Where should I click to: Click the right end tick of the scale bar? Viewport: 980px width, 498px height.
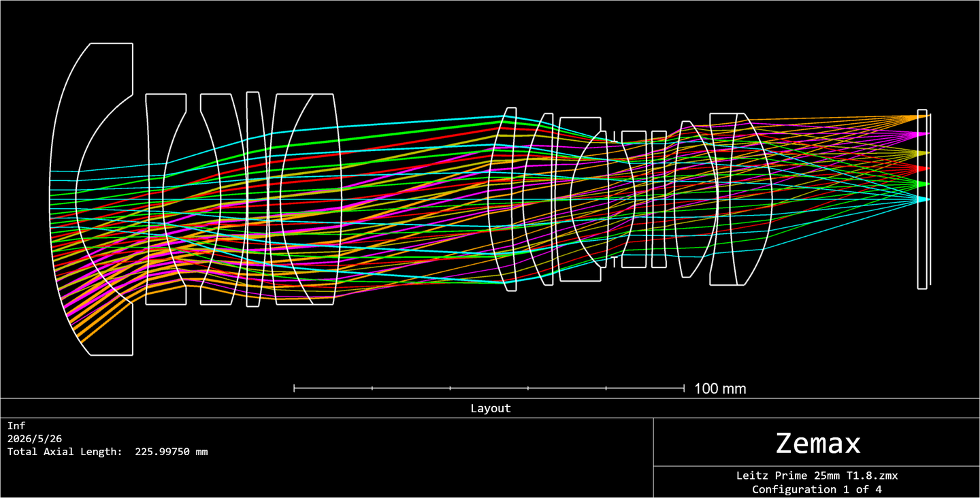coord(684,388)
